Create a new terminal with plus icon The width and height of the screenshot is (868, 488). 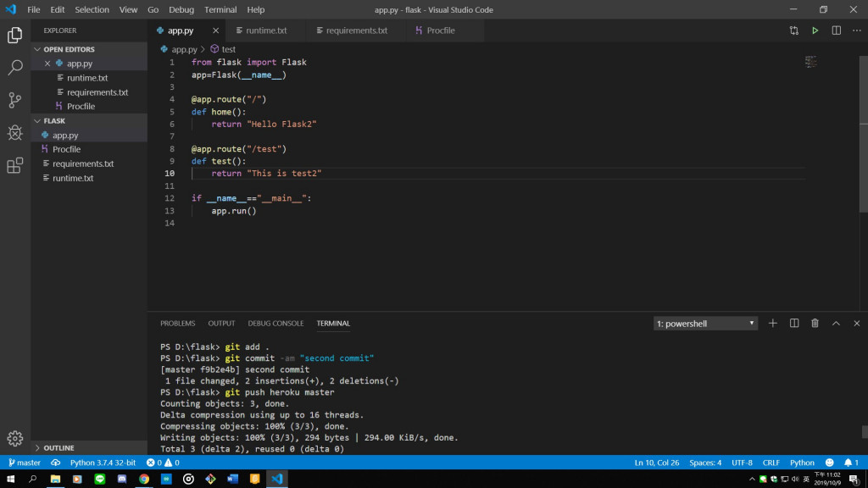(773, 323)
